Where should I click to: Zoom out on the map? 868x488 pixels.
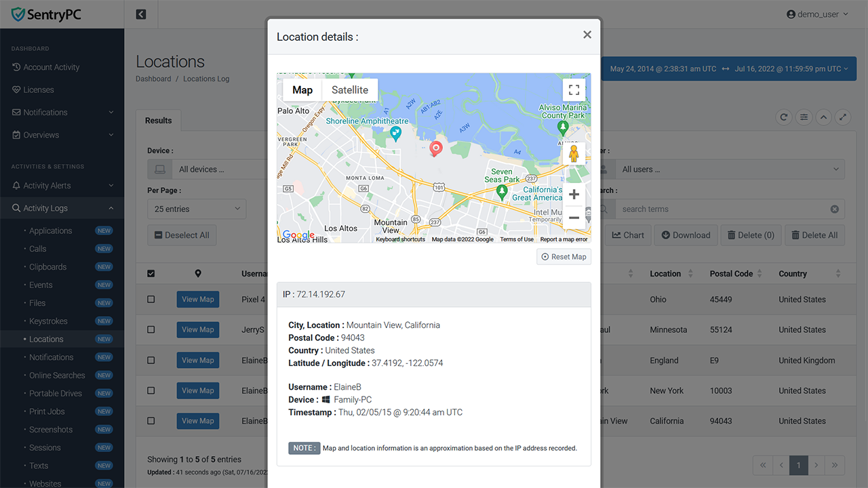(x=574, y=218)
